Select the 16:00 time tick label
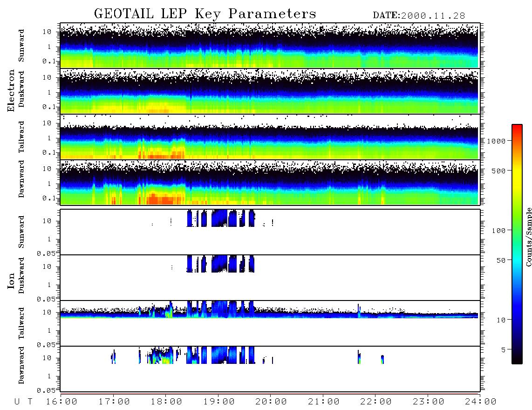This screenshot has height=410, width=532. pyautogui.click(x=62, y=402)
